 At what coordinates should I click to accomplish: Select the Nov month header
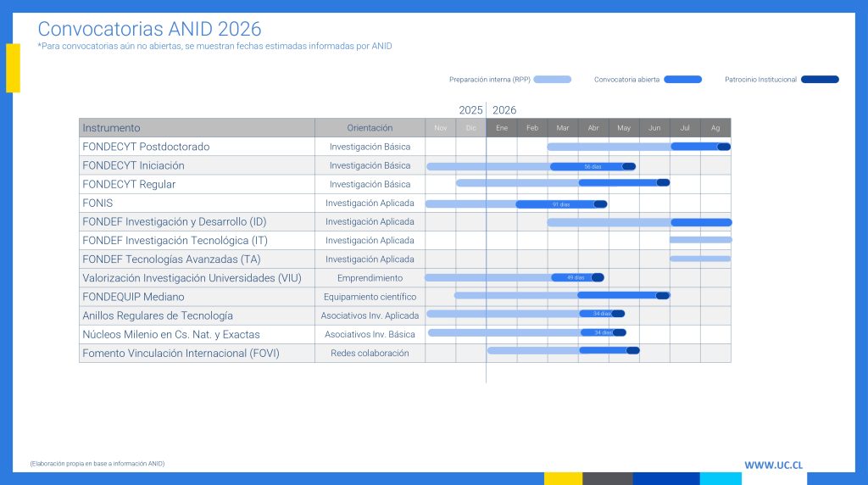point(440,128)
